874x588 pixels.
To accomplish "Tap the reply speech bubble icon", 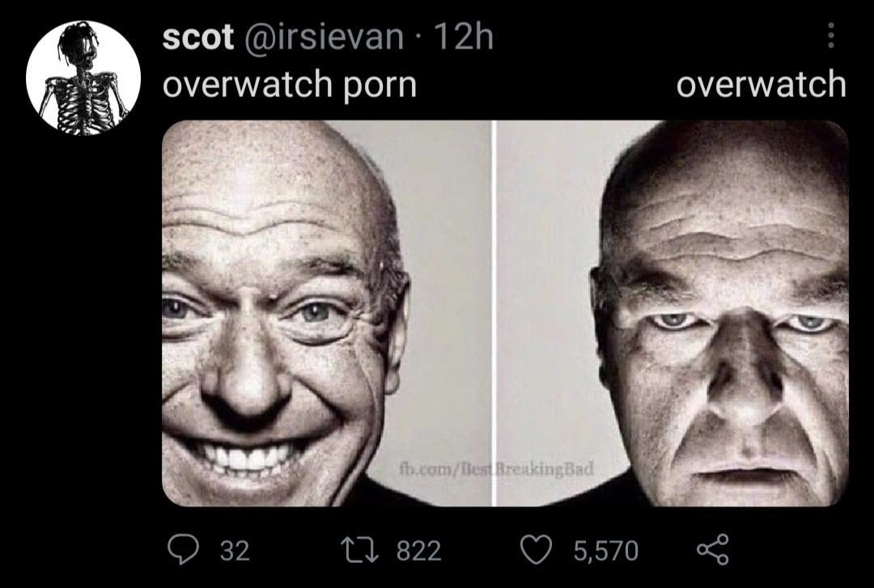I will point(184,549).
